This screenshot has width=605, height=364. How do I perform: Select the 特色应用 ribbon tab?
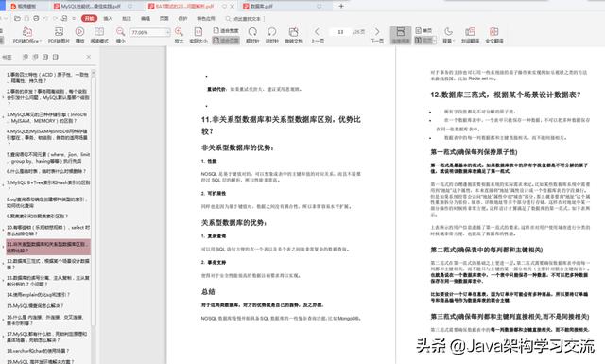click(x=206, y=18)
